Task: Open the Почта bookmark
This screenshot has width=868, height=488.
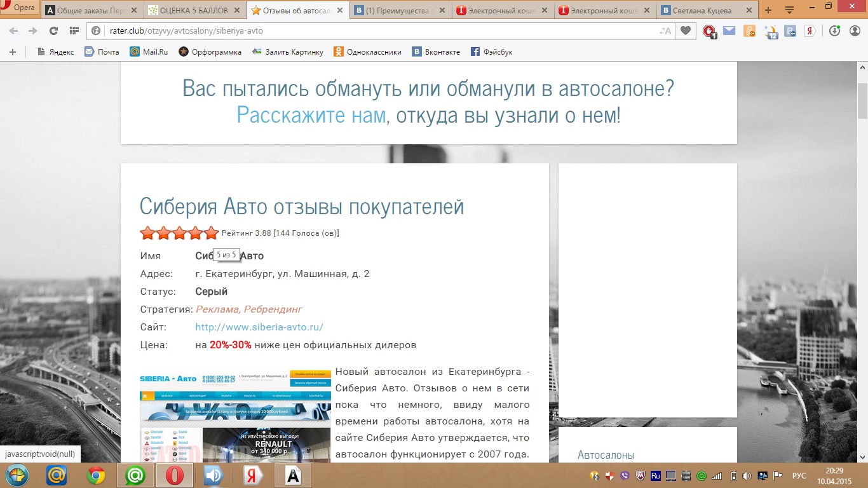Action: pos(102,51)
